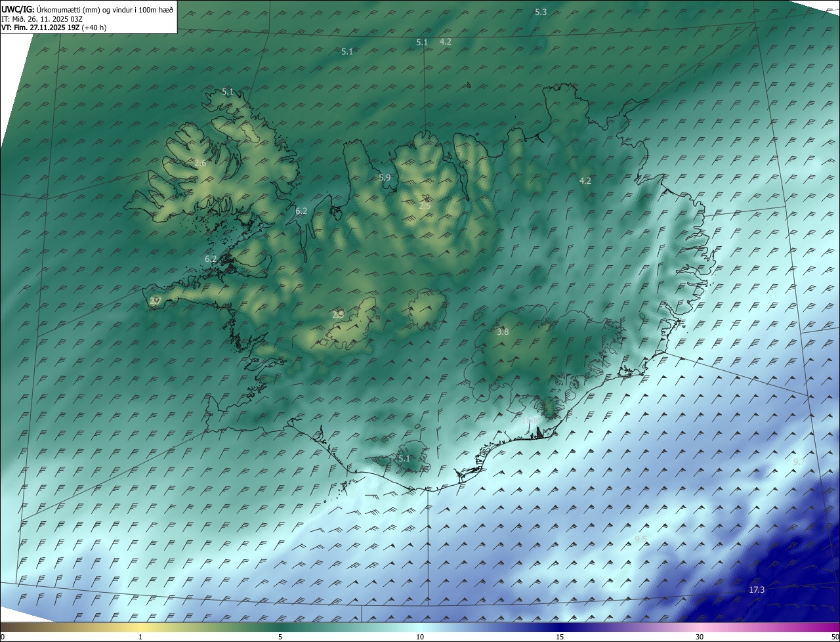Click the 2.9 value label
The image size is (840, 642).
tap(338, 314)
